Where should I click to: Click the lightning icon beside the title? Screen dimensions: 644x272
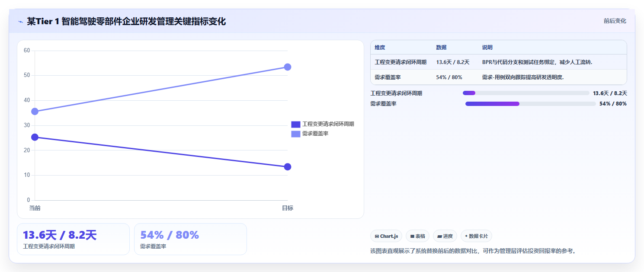coord(20,22)
